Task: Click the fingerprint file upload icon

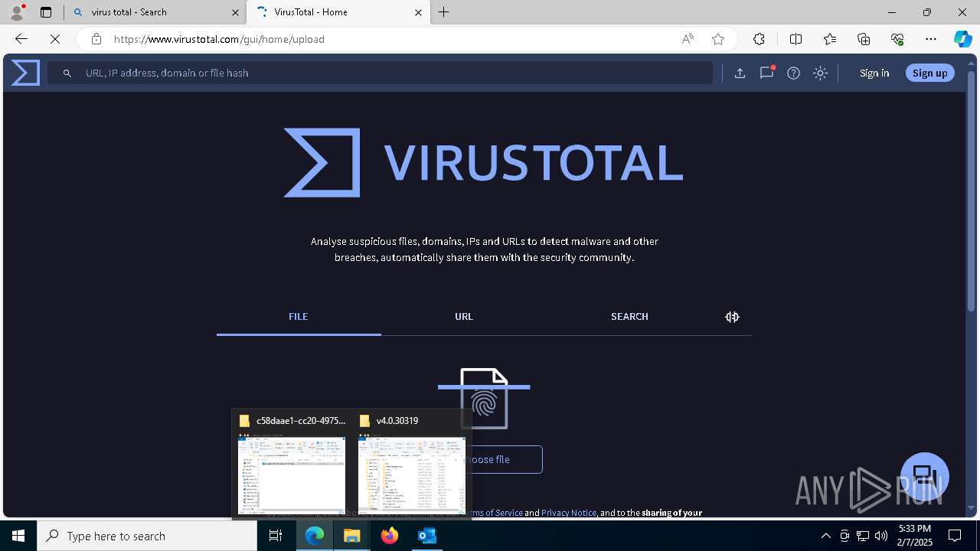Action: 484,398
